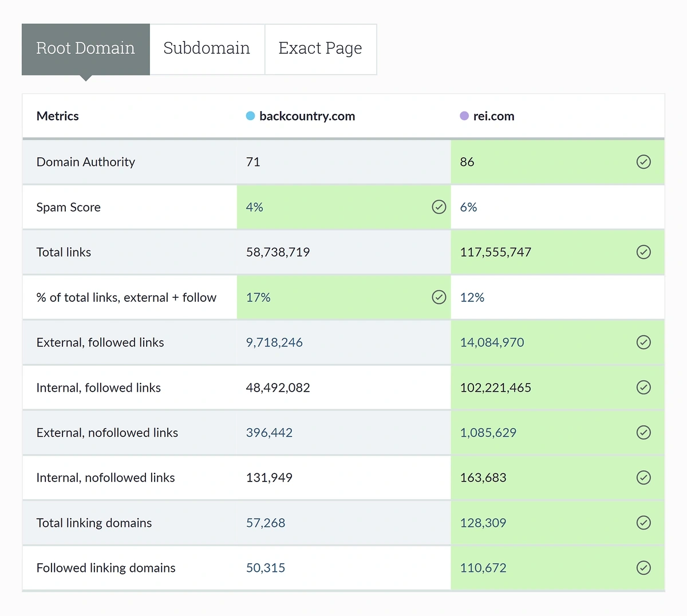Image resolution: width=687 pixels, height=616 pixels.
Task: Click the backcountry.com column header
Action: tap(307, 116)
